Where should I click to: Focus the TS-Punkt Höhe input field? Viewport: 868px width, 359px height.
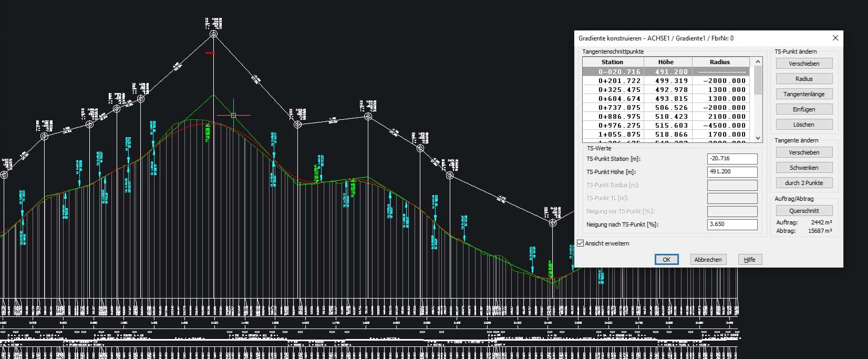click(732, 172)
